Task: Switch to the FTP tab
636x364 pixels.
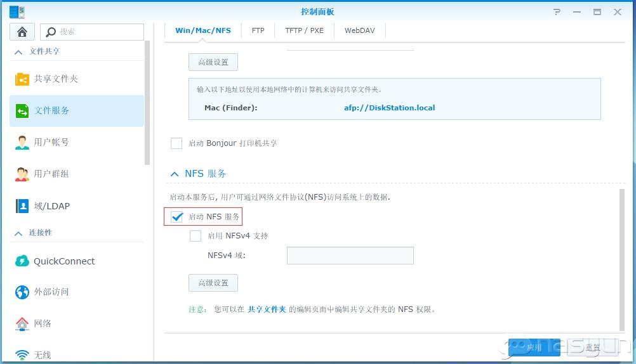Action: 258,30
